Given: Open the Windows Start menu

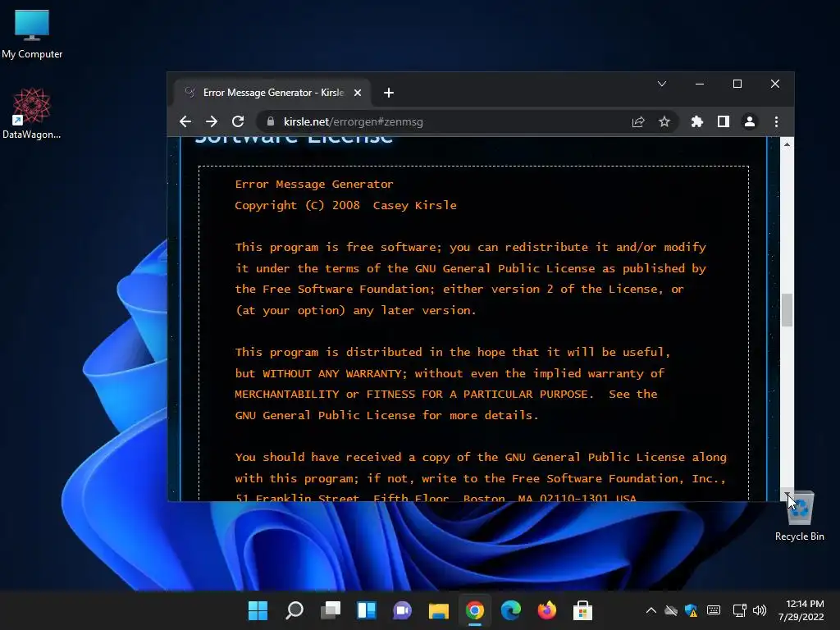Looking at the screenshot, I should pyautogui.click(x=258, y=610).
